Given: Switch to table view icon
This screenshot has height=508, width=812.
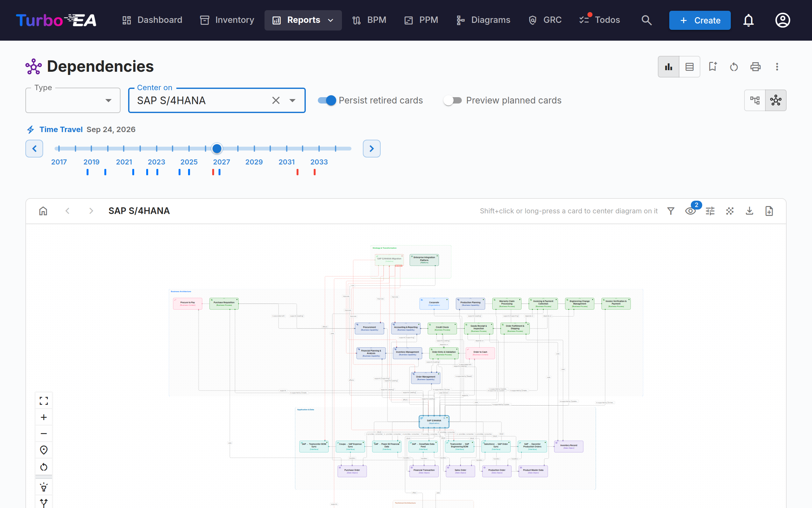Looking at the screenshot, I should tap(690, 67).
